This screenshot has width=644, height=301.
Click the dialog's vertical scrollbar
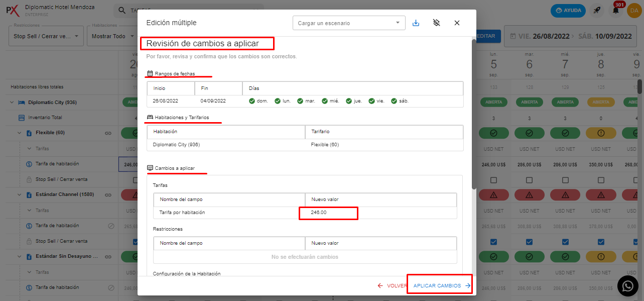point(474,116)
